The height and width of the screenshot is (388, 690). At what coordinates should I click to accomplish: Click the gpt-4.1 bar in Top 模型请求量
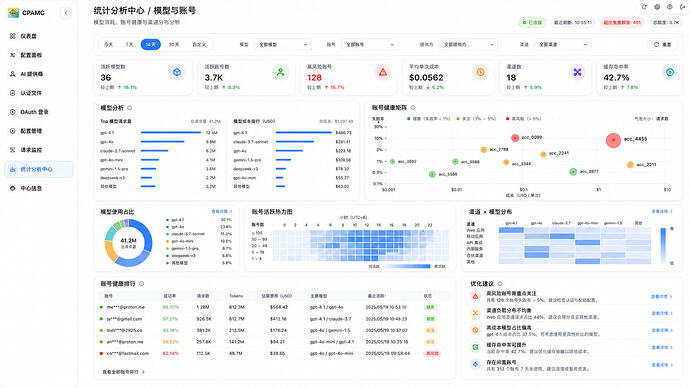click(x=171, y=132)
